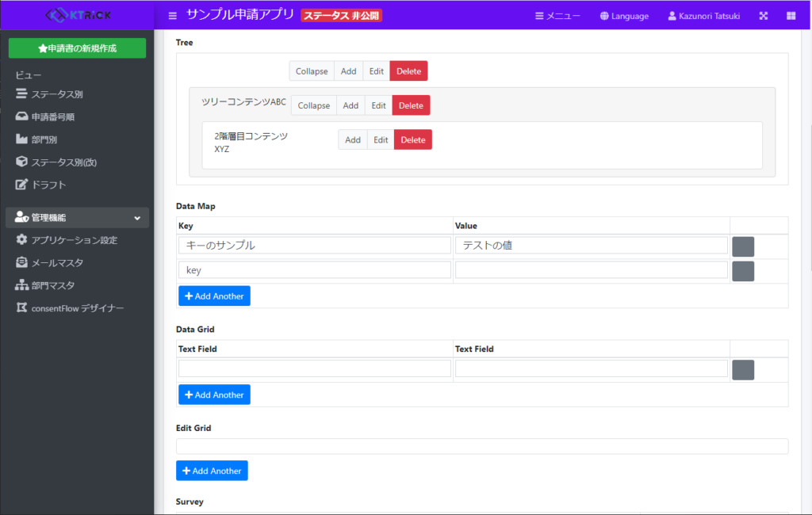Click the キーのサンプル key field
812x515 pixels.
pos(315,246)
